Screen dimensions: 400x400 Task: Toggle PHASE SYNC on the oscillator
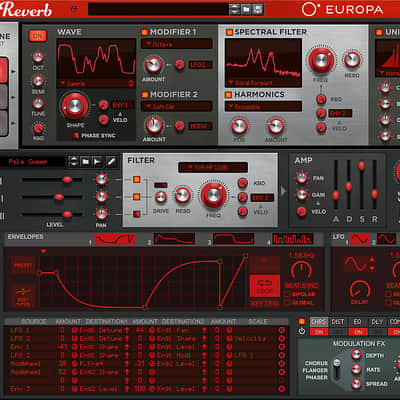[x=76, y=135]
